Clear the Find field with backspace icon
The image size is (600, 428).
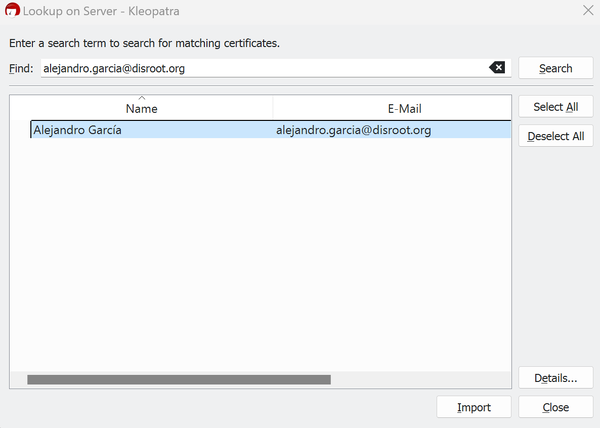pos(497,68)
